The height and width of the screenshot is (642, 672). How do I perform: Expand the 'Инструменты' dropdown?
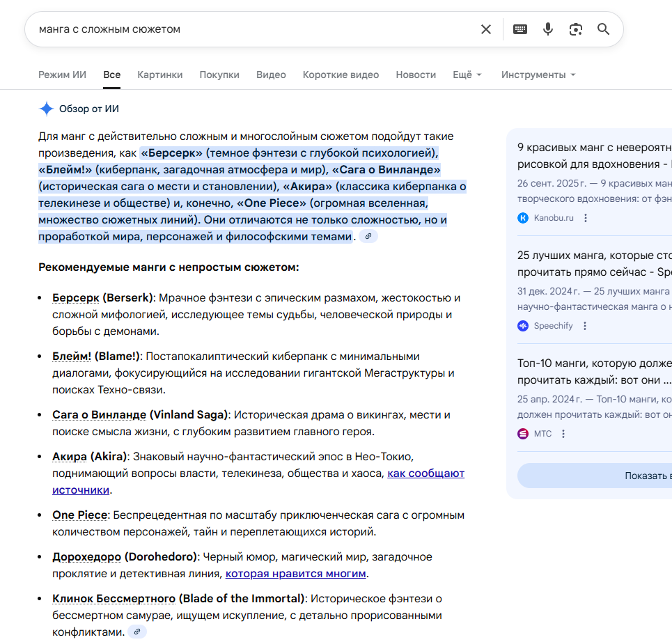click(x=538, y=75)
